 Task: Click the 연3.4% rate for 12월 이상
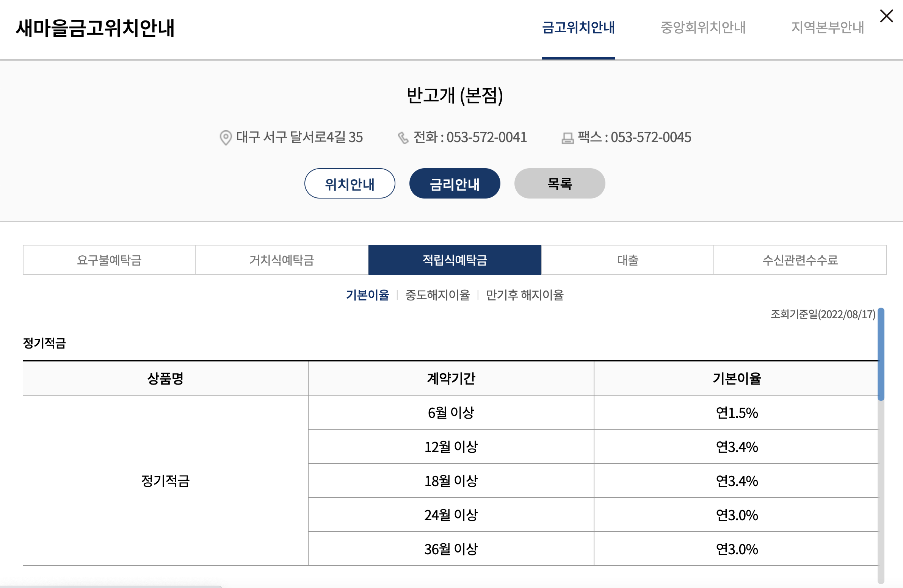click(x=737, y=447)
